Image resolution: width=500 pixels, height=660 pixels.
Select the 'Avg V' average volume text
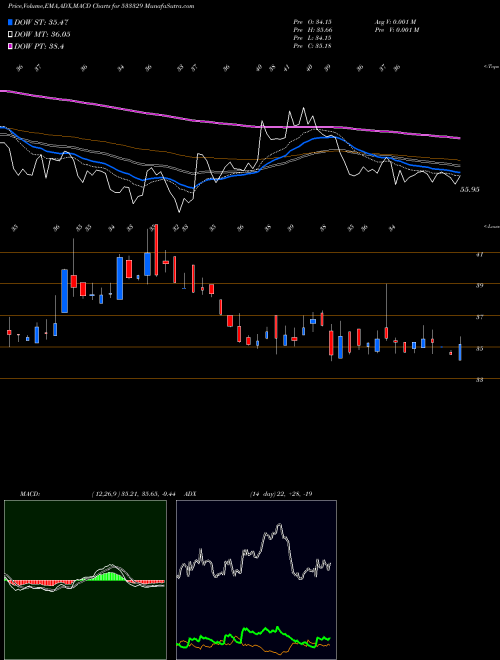(396, 22)
